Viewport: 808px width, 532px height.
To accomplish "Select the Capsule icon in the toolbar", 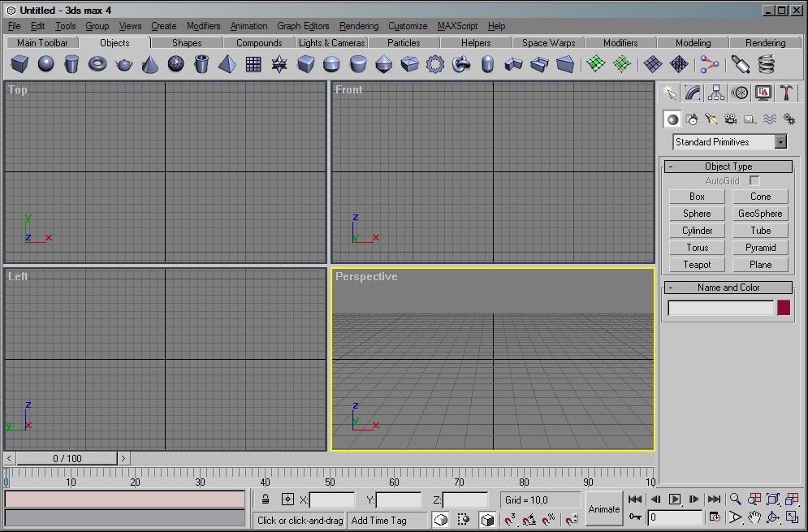I will tap(487, 64).
